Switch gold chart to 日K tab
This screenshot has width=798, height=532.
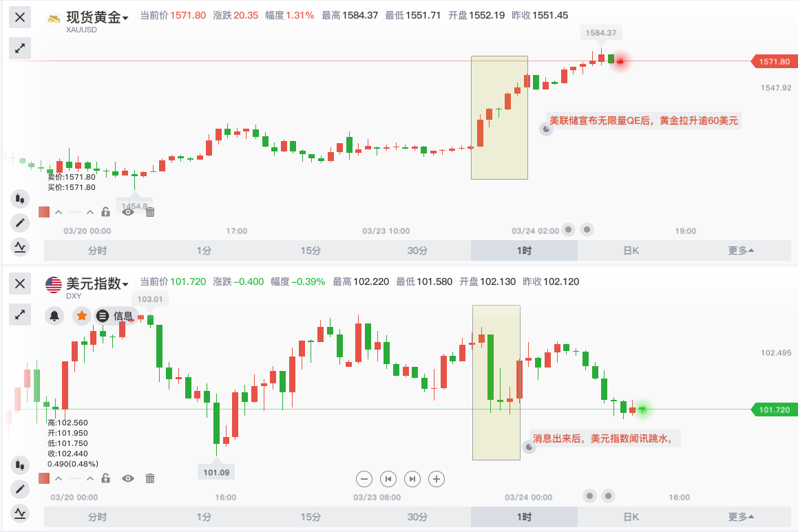click(631, 251)
